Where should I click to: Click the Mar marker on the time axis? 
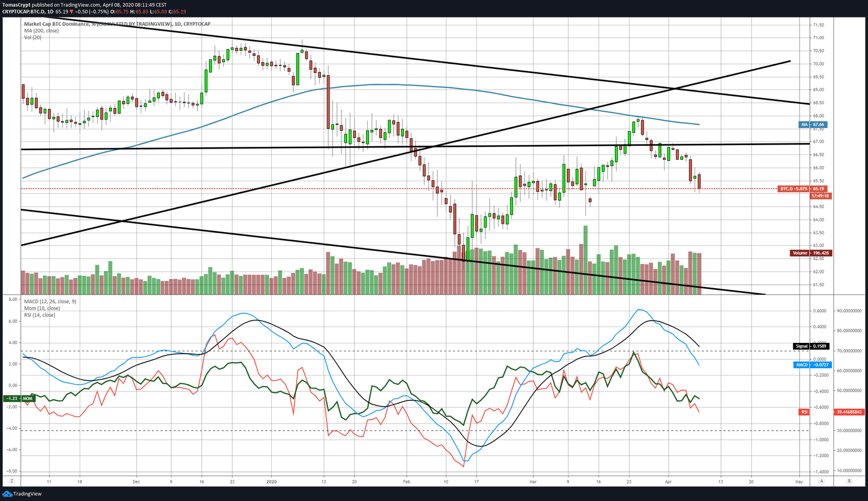(x=533, y=482)
